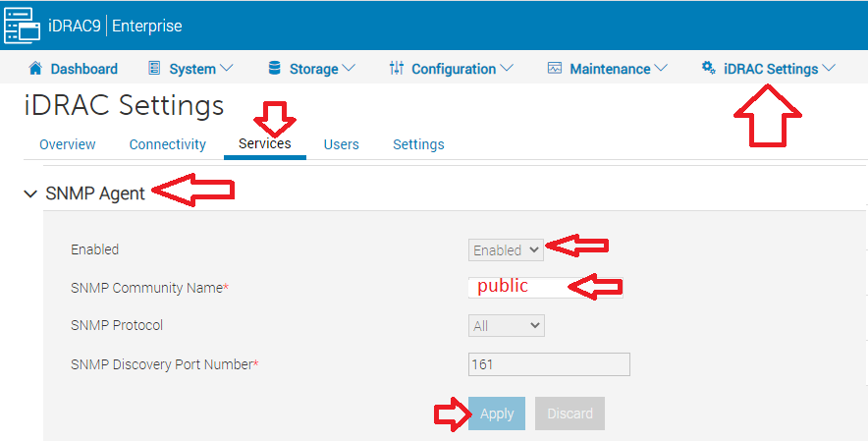868x441 pixels.
Task: Click the SNMP Discovery Port Number label
Action: (164, 364)
